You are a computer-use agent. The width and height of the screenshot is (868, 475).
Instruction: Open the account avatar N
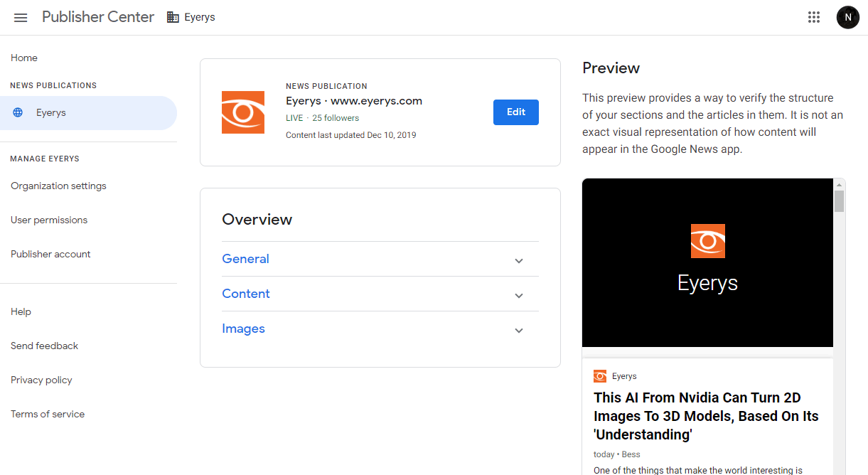[848, 18]
